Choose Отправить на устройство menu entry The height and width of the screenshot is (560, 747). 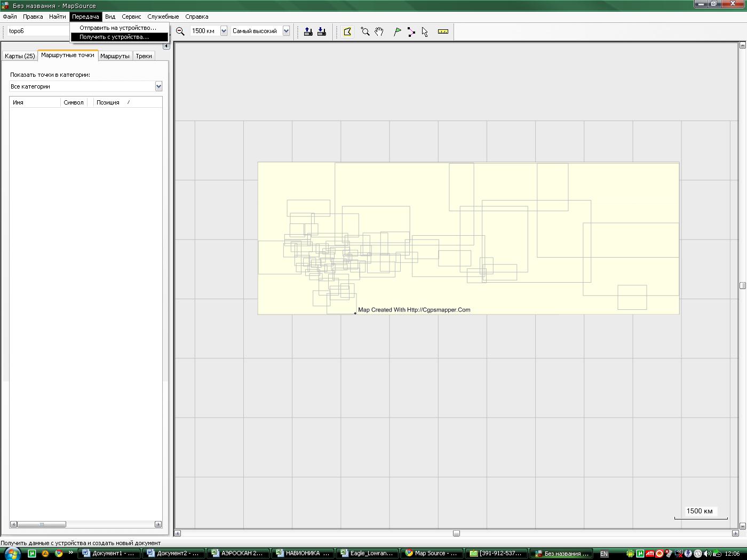coord(118,28)
